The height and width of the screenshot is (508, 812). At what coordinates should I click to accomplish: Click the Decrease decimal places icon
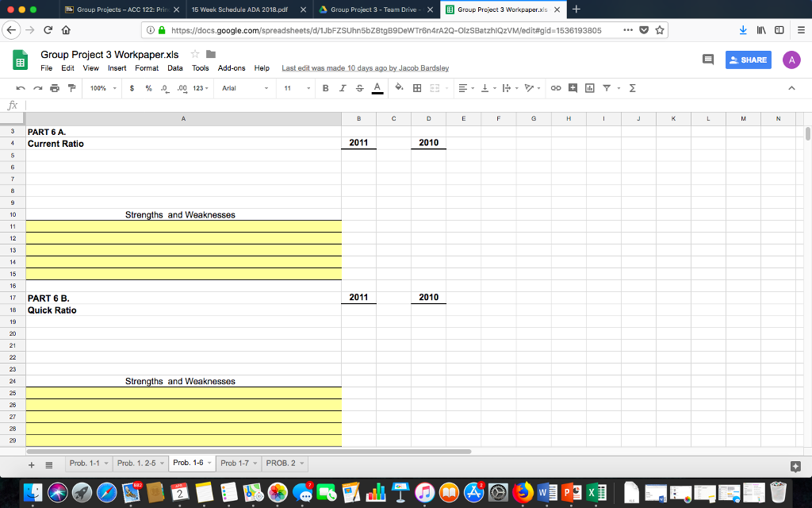(x=164, y=88)
